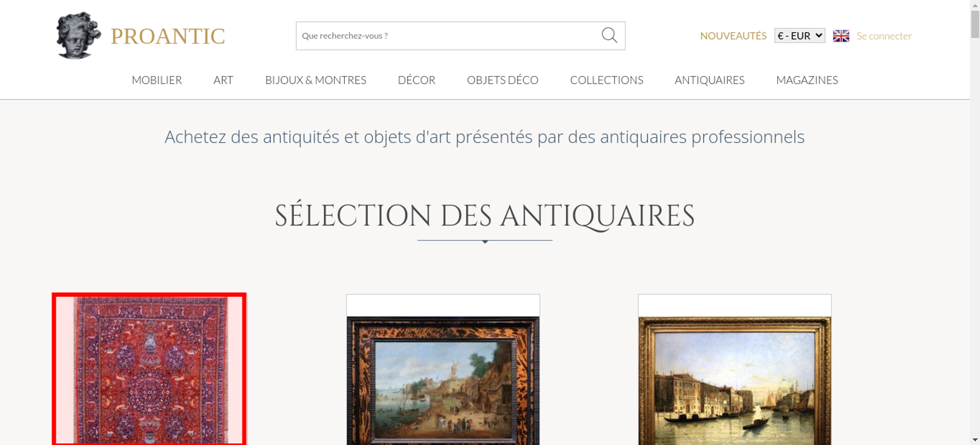
Task: Open the COLLECTIONS menu
Action: click(x=607, y=80)
